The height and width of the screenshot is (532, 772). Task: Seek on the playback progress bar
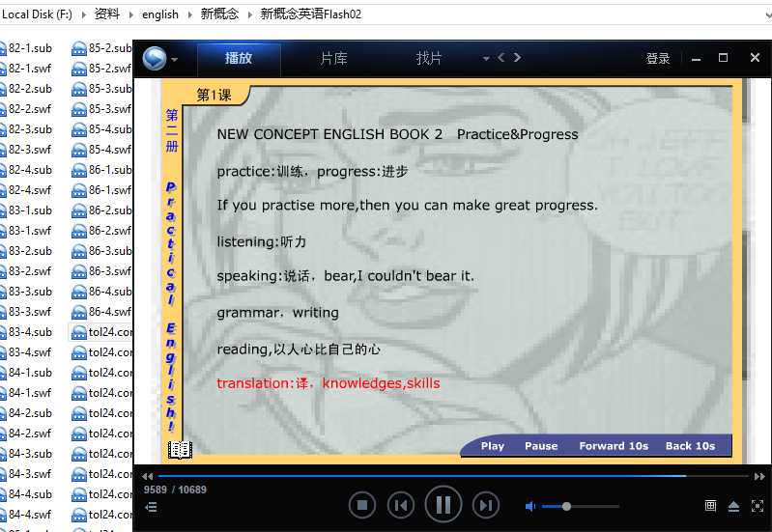click(453, 476)
